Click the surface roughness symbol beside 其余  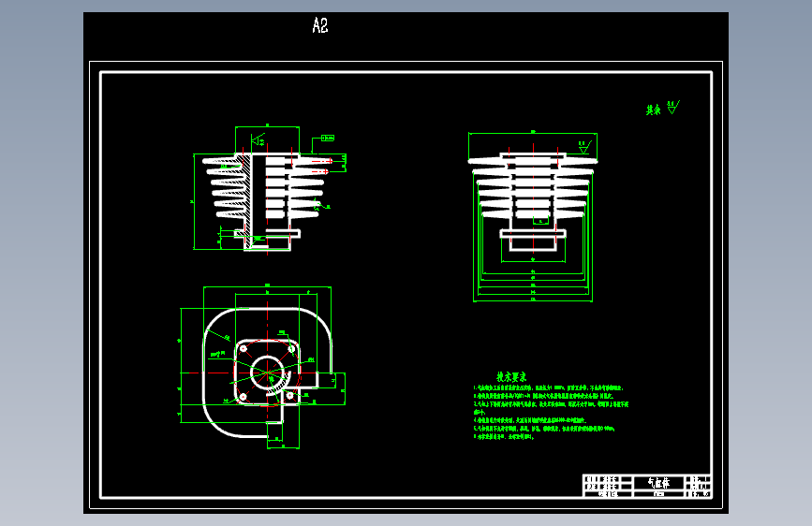[x=672, y=108]
